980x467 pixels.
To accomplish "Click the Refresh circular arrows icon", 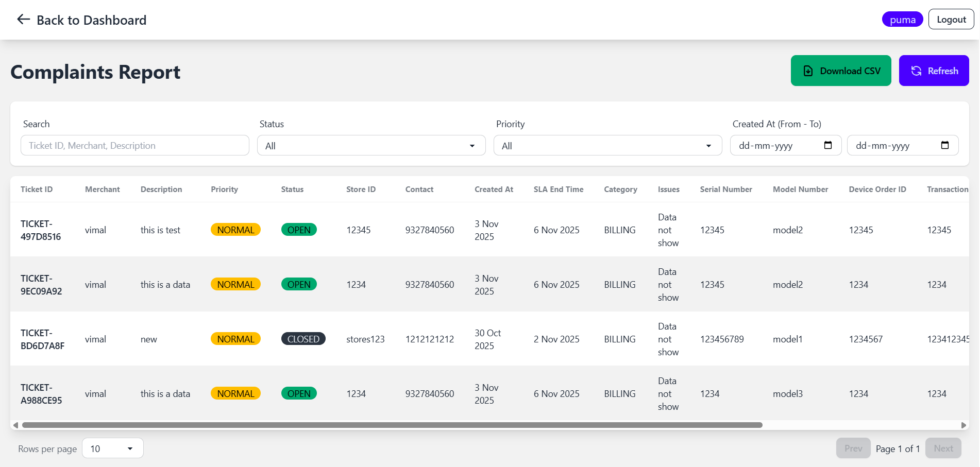I will (916, 71).
